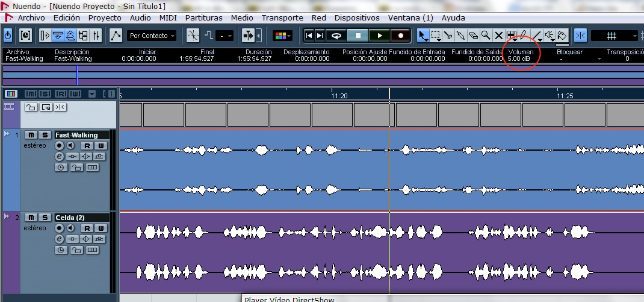Solo the Fast-Walking track
The width and height of the screenshot is (644, 302).
tap(45, 135)
